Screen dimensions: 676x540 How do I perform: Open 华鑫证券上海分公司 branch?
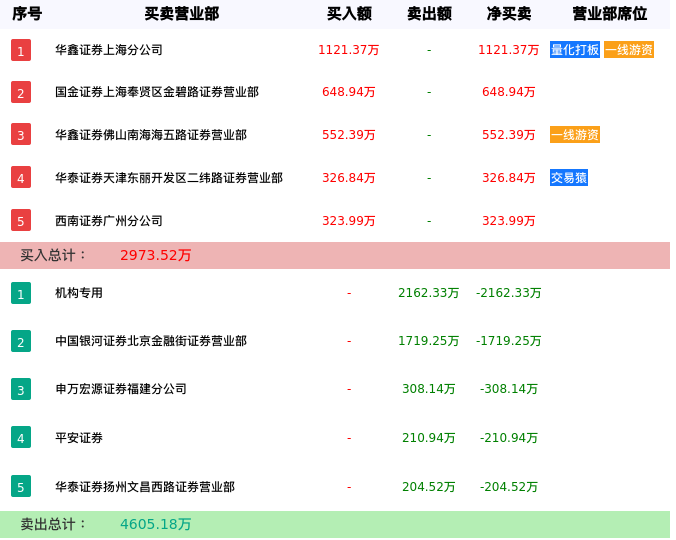[109, 50]
